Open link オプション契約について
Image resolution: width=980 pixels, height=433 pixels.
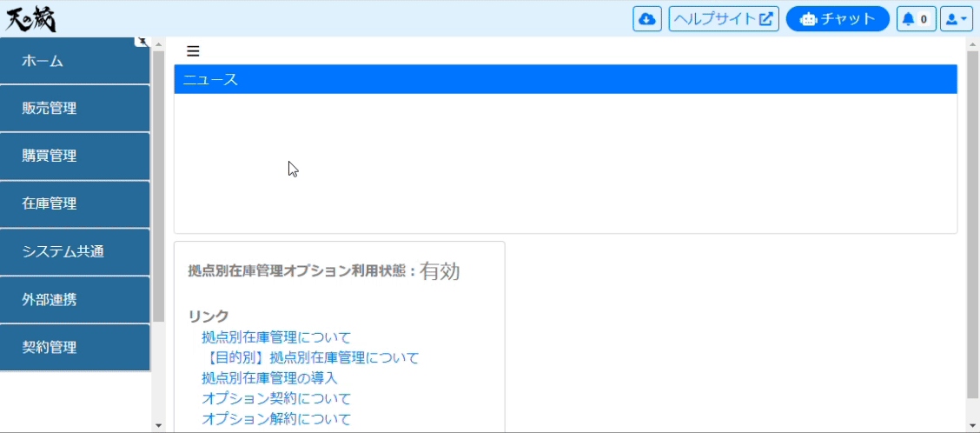pyautogui.click(x=276, y=398)
